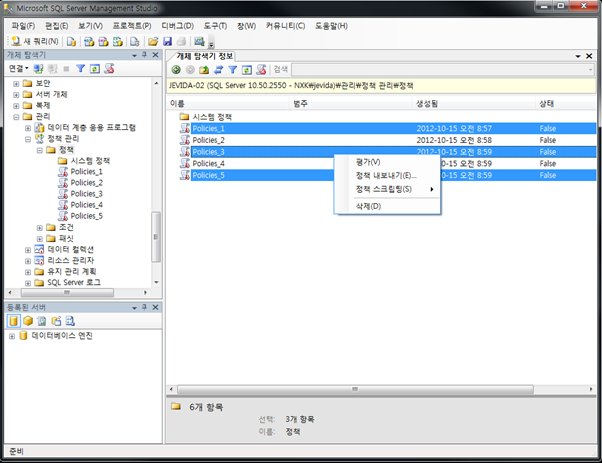Viewport: 602px width, 463px height.
Task: Click the Synchronize blue arrows icon in details toolbar
Action: (218, 69)
